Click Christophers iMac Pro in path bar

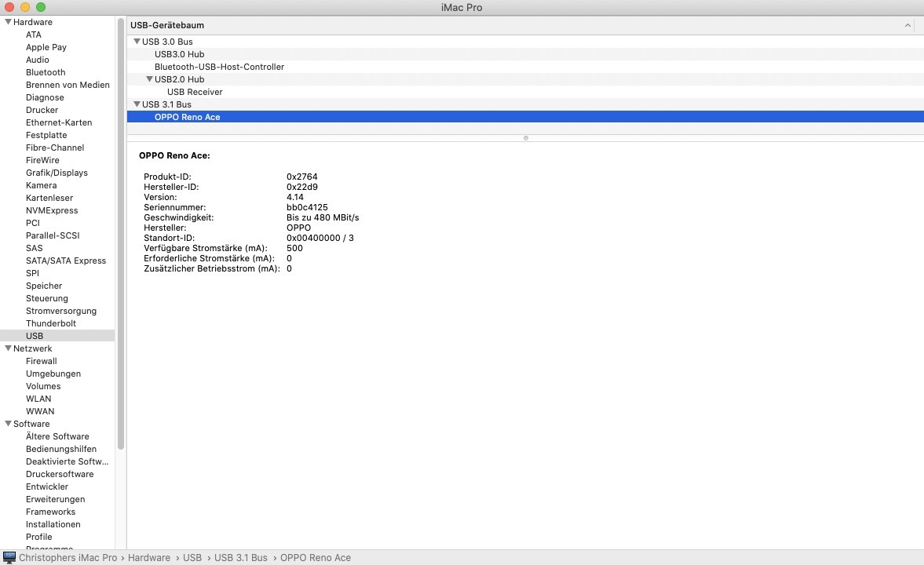coord(68,557)
